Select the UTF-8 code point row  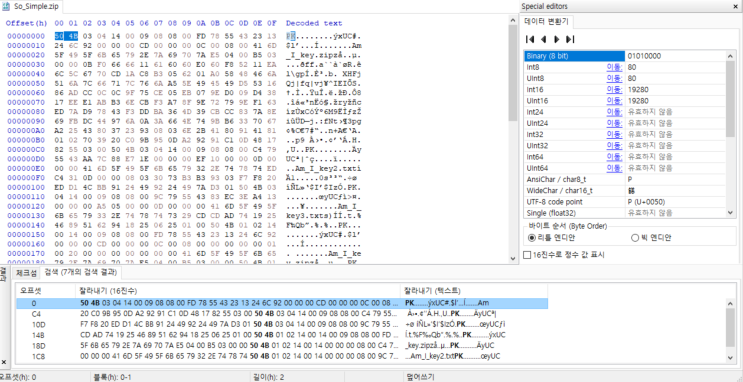click(625, 201)
